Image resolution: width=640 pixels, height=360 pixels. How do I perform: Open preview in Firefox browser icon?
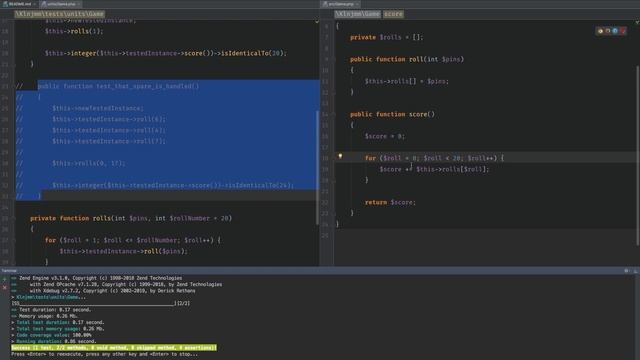click(x=608, y=31)
